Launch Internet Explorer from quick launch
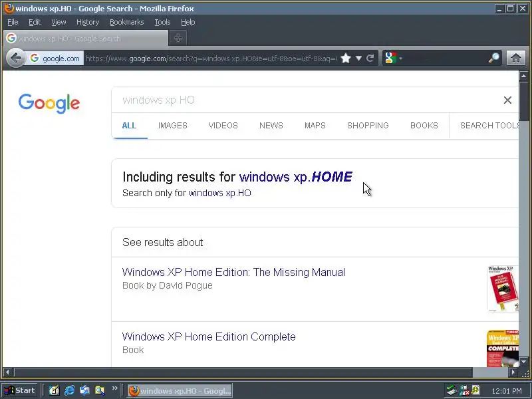Screen dimensions: 532x399 click(x=69, y=390)
